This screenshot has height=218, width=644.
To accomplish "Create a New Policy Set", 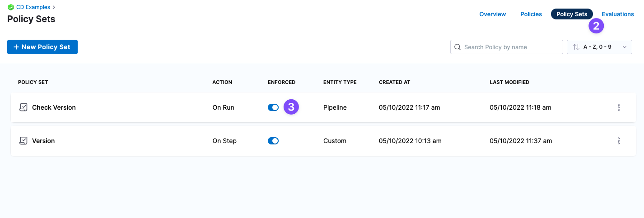I will 42,47.
